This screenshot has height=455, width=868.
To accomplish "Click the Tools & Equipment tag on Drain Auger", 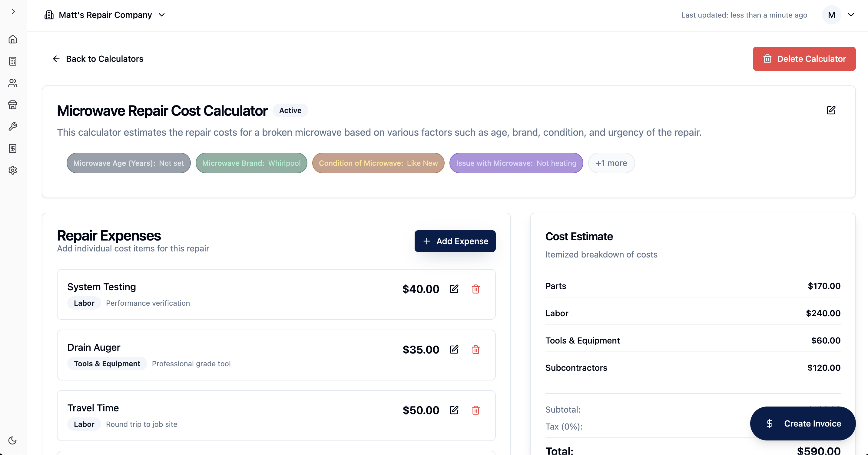I will [107, 364].
